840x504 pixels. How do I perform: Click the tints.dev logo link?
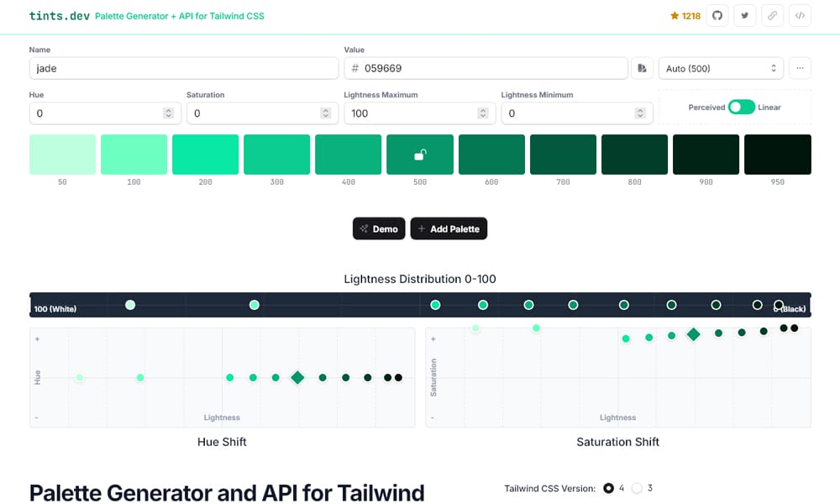pyautogui.click(x=58, y=16)
